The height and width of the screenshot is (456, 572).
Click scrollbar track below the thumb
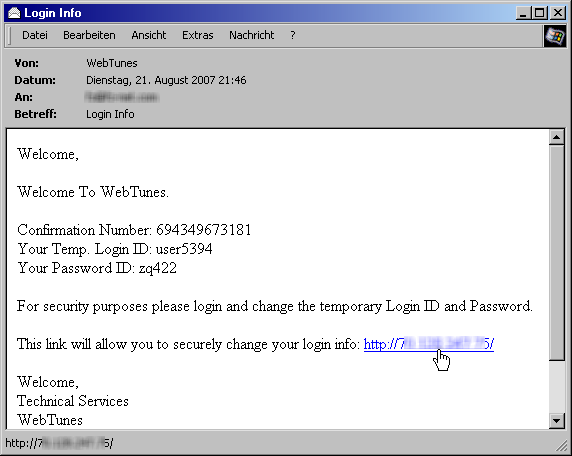pyautogui.click(x=556, y=387)
